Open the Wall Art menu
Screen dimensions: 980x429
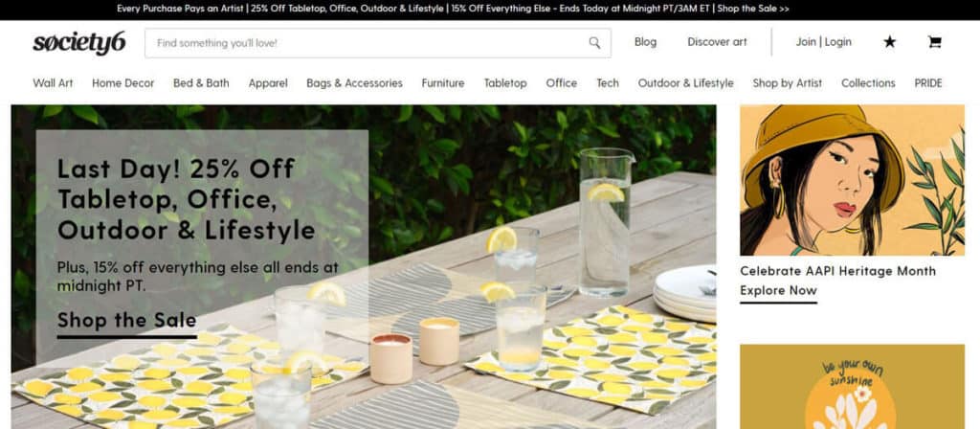pos(53,83)
